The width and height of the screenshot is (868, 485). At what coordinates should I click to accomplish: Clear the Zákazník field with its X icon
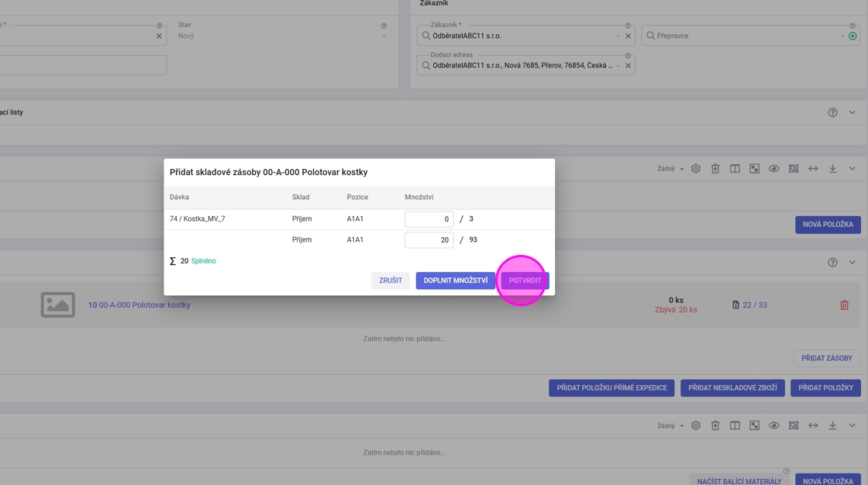click(x=628, y=36)
